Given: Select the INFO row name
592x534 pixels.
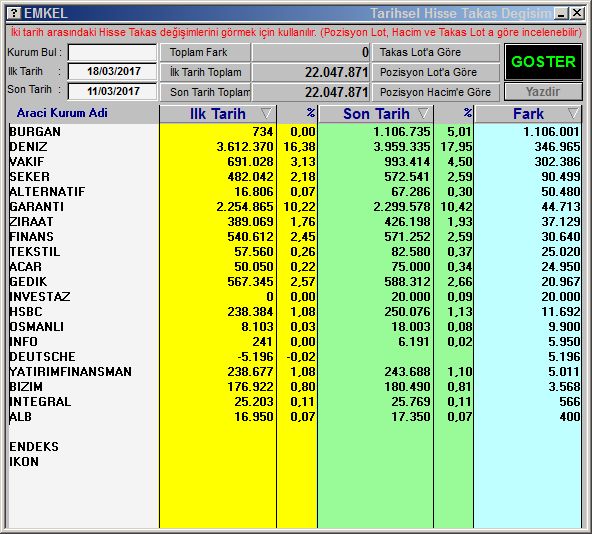Looking at the screenshot, I should 23,342.
